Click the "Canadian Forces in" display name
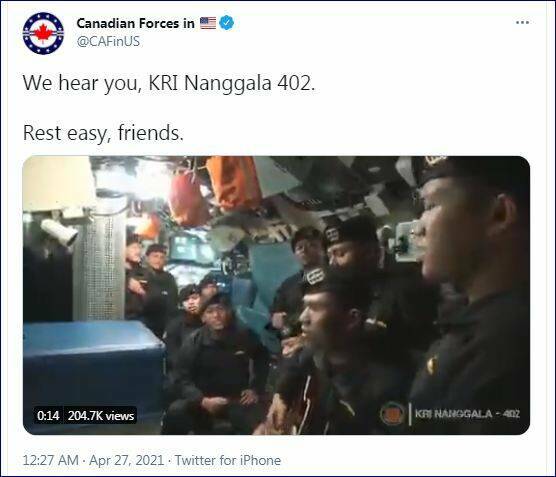The height and width of the screenshot is (477, 556). (135, 23)
